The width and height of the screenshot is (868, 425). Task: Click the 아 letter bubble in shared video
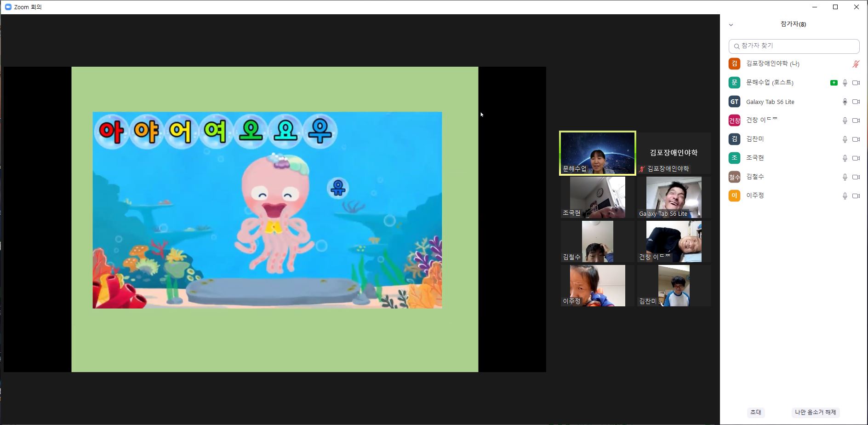(x=111, y=131)
